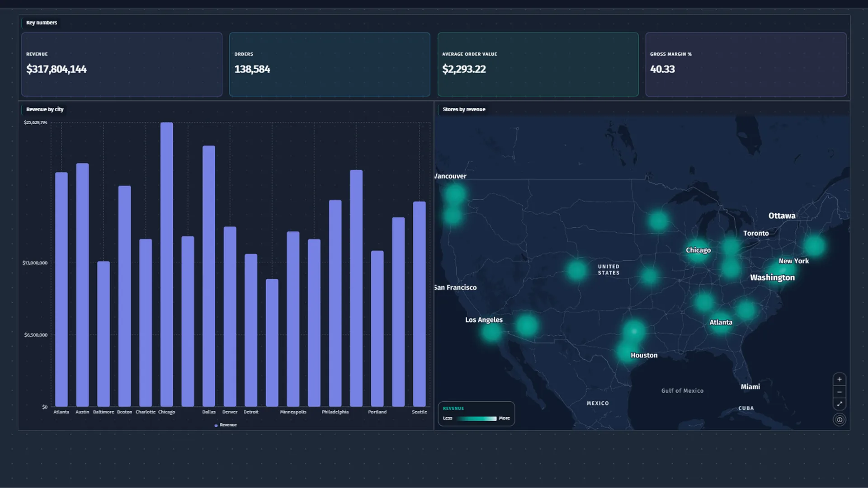The height and width of the screenshot is (488, 868).
Task: Click the Washington map label
Action: click(772, 278)
